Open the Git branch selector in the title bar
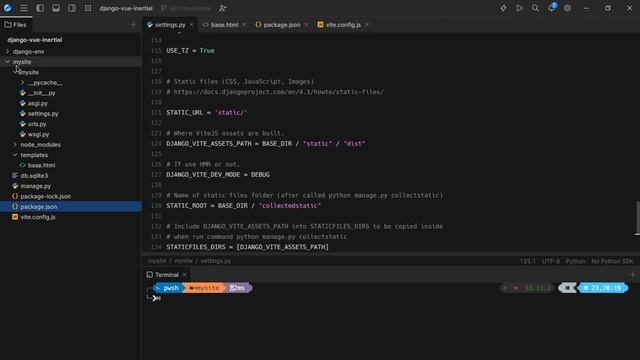The image size is (640, 360). pyautogui.click(x=186, y=8)
